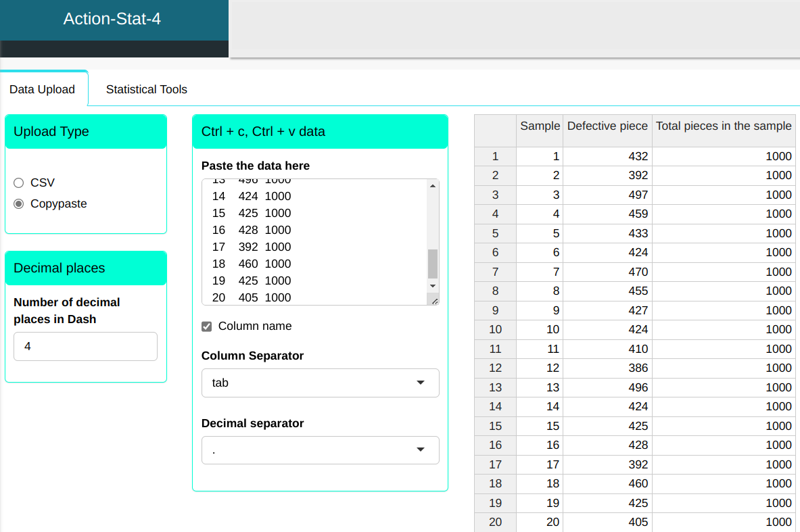Click the arrow icon of Column Separator
Viewport: 800px width, 532px height.
tap(421, 383)
